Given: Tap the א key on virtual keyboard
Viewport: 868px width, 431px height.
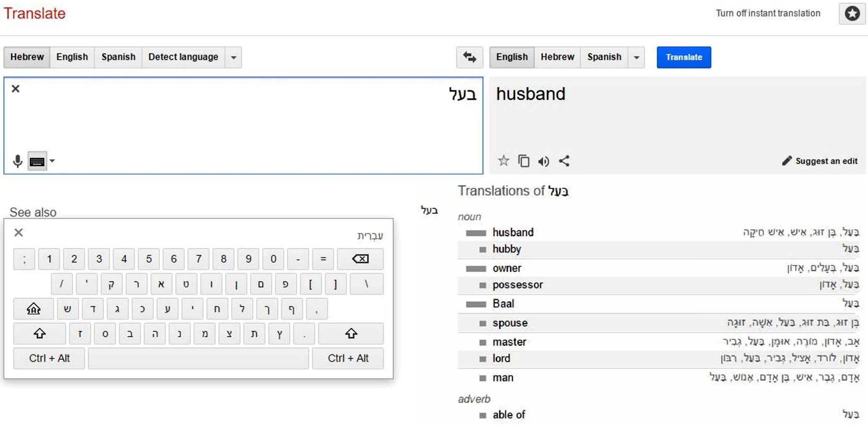Looking at the screenshot, I should pos(161,284).
